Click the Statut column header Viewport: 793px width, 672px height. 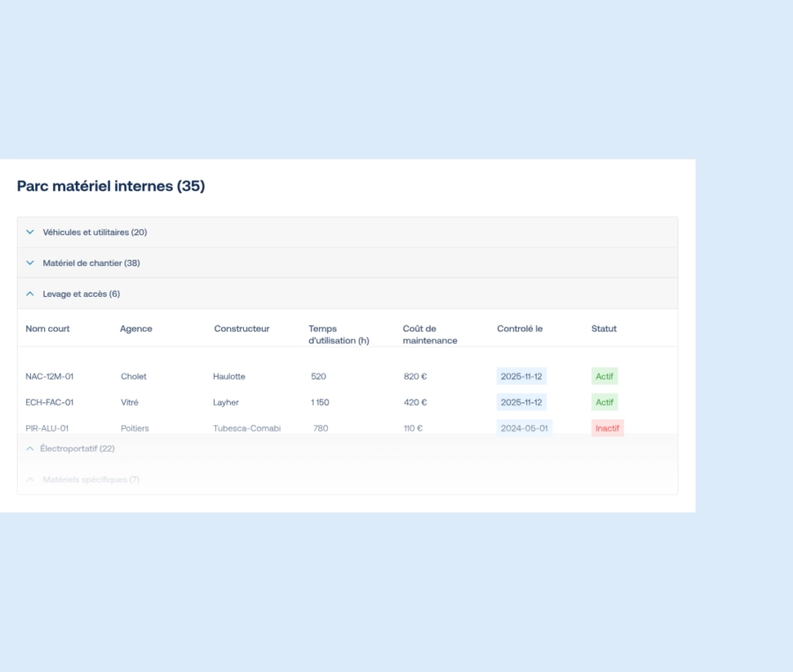coord(604,329)
